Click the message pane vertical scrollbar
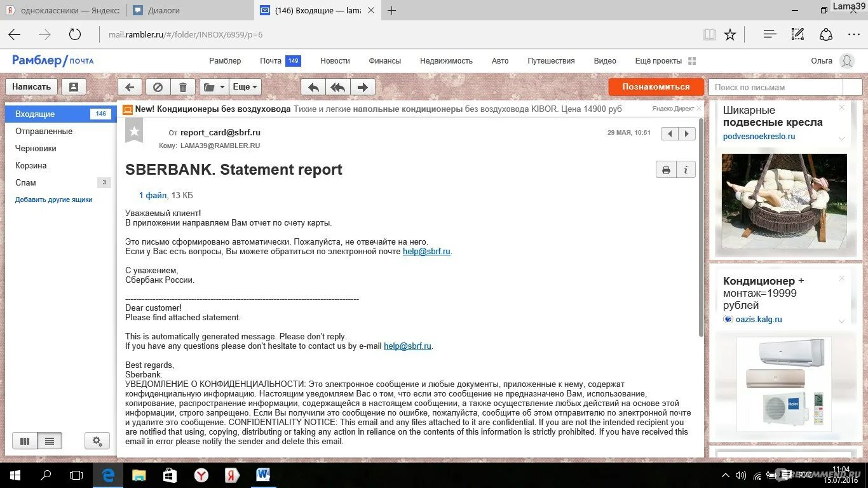This screenshot has height=488, width=868. pyautogui.click(x=702, y=227)
